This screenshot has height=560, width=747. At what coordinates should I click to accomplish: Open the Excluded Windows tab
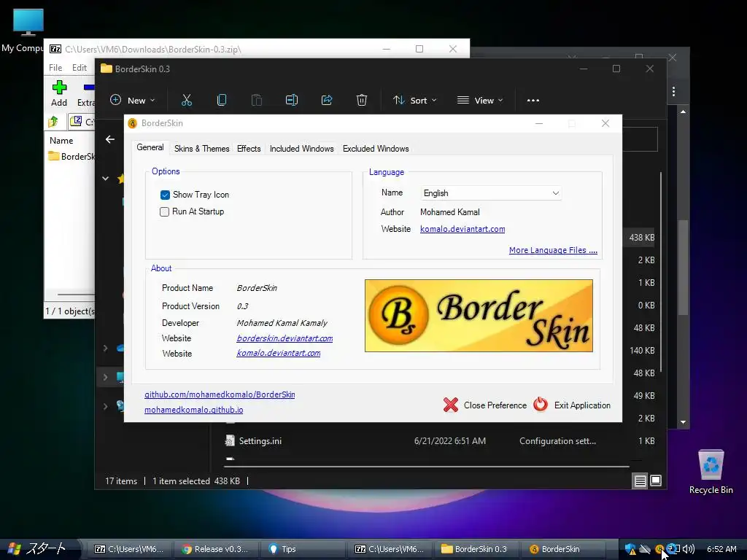point(376,149)
